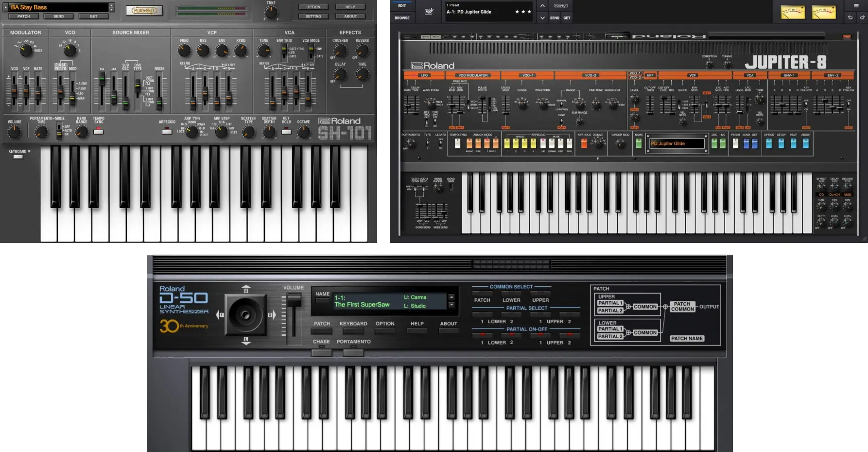
Task: Click the D-50 PATCH NAME label
Action: [687, 338]
